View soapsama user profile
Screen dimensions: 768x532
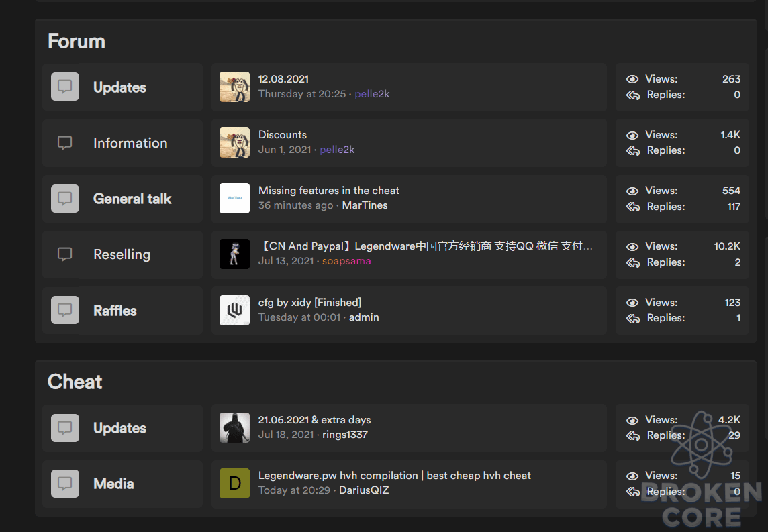tap(346, 262)
